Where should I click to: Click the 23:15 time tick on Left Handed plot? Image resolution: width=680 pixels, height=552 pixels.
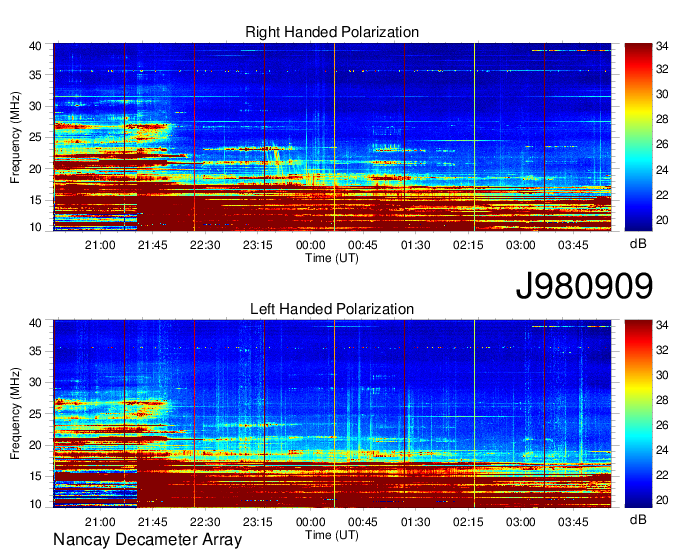click(x=258, y=522)
